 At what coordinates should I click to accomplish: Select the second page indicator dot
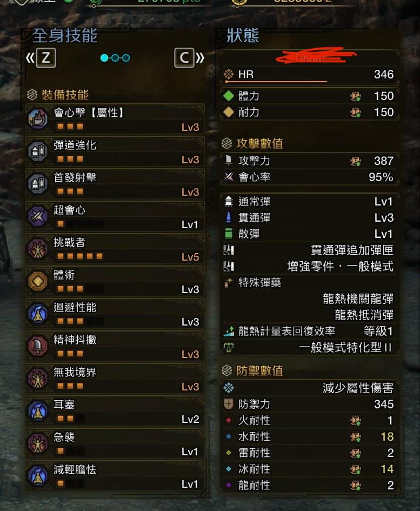115,58
